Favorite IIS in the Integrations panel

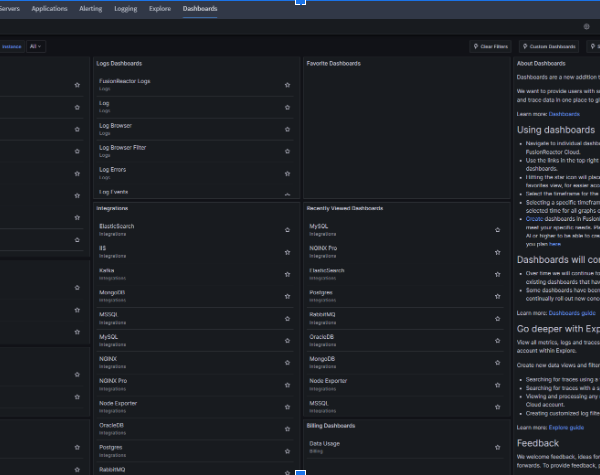pyautogui.click(x=287, y=252)
